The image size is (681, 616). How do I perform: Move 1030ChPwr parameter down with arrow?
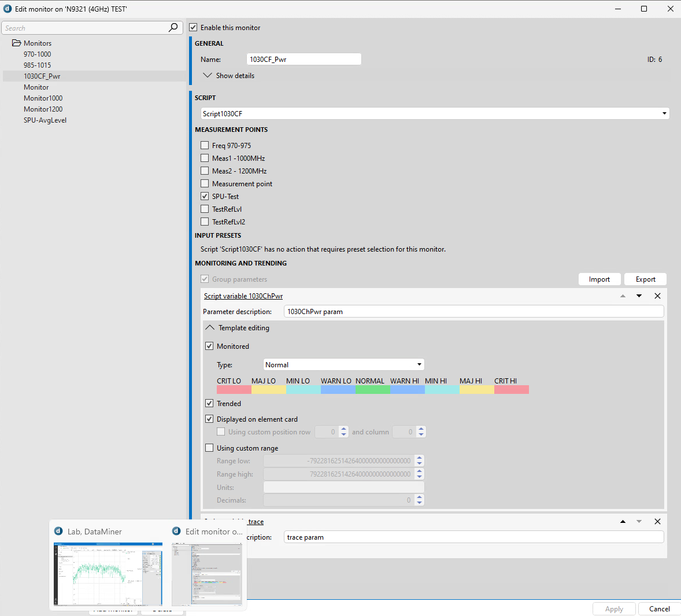tap(639, 296)
